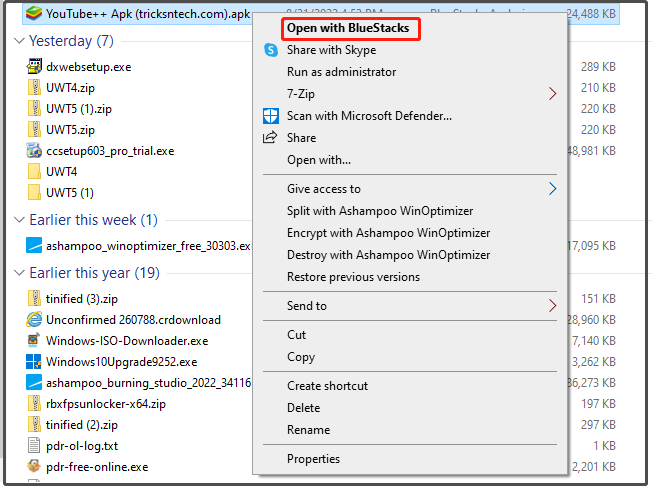Click the Windows10Upgrade9252.exe logo icon
The height and width of the screenshot is (487, 652).
[x=34, y=361]
